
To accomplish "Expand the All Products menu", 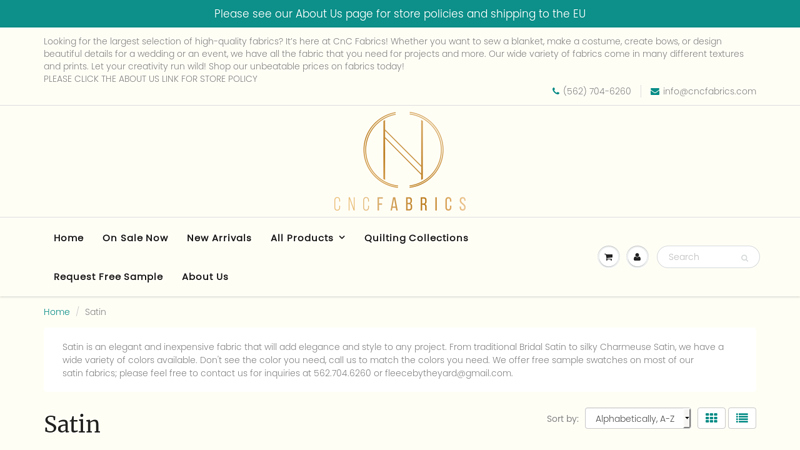I will (307, 238).
